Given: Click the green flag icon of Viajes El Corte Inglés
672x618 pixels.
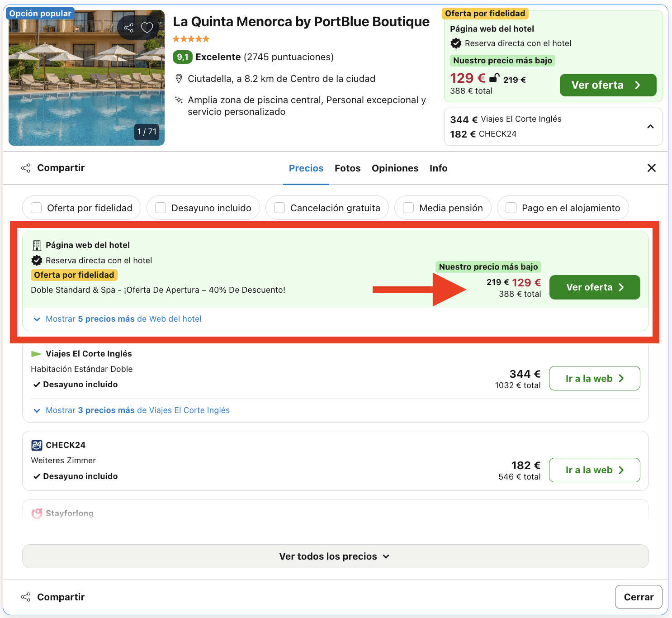Looking at the screenshot, I should point(36,353).
